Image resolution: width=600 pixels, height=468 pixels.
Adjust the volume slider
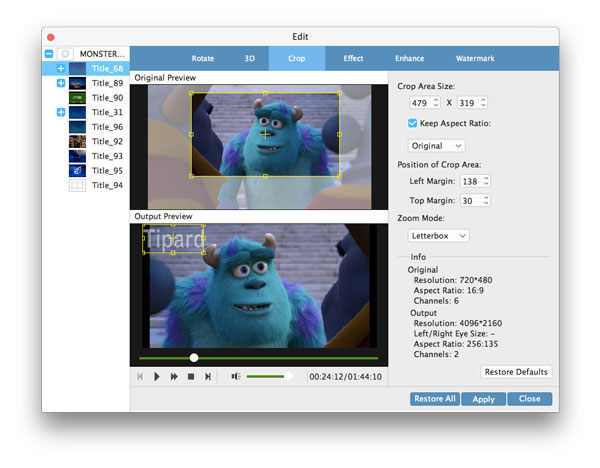point(269,377)
